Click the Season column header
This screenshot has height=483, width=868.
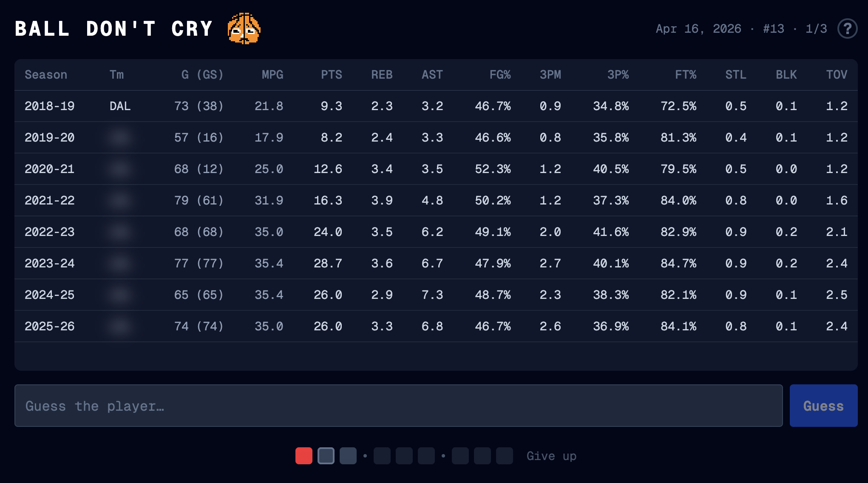pyautogui.click(x=46, y=75)
